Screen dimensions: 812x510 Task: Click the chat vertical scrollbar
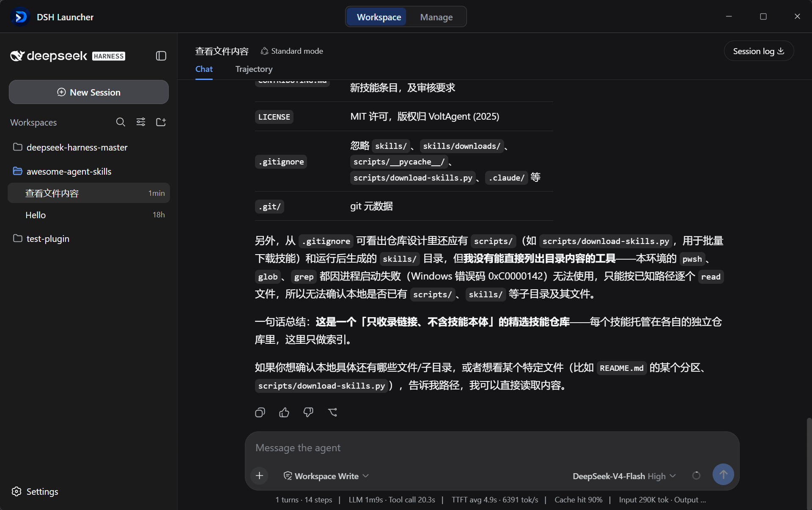tap(809, 463)
